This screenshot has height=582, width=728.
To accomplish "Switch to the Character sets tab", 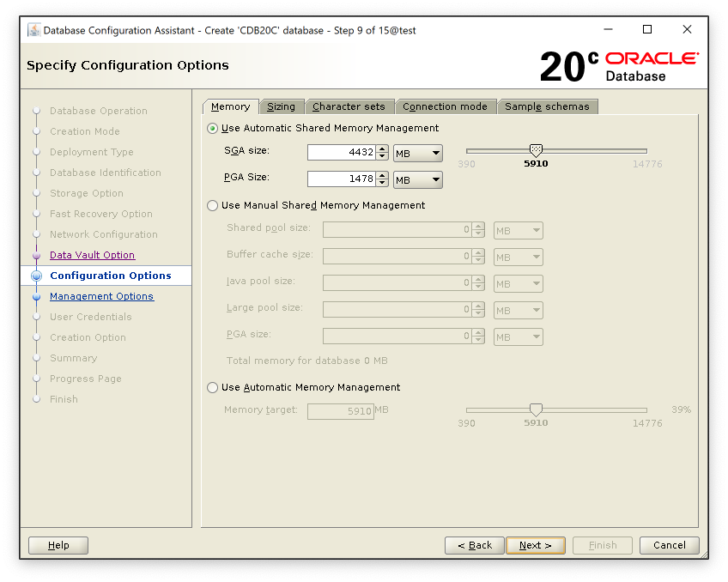I will tap(349, 106).
